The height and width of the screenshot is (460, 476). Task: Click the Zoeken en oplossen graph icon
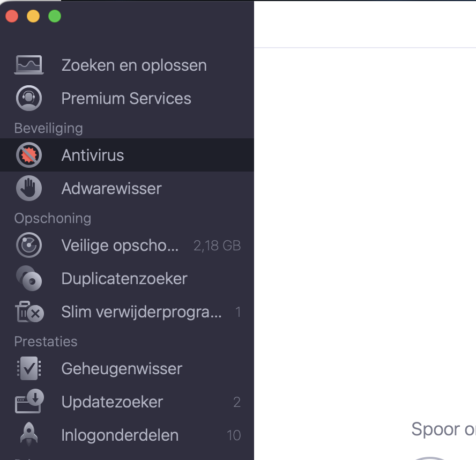click(29, 64)
